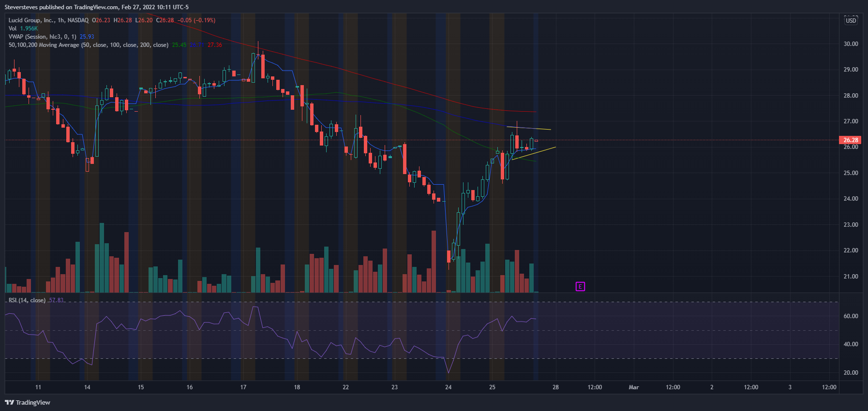Click the date 15 on time axis

coord(141,387)
